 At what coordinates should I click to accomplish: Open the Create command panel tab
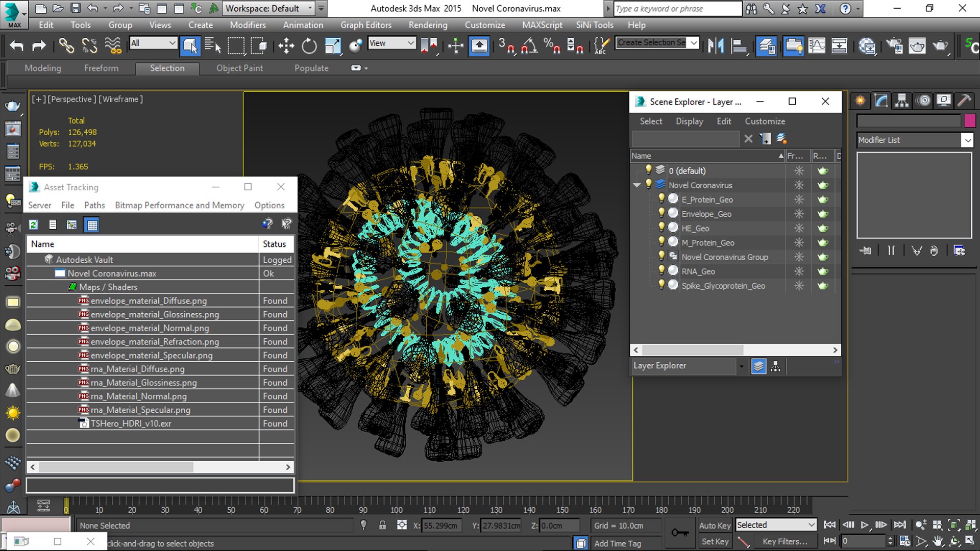tap(860, 101)
